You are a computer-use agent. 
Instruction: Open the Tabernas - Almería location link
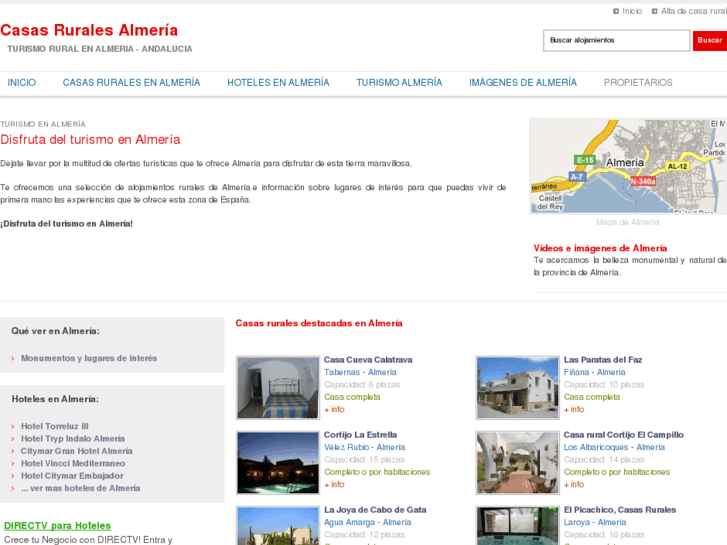tap(360, 372)
